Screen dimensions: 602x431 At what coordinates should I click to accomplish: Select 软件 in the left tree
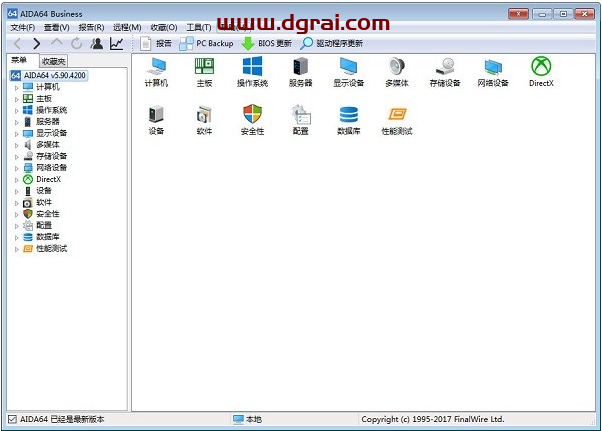click(x=44, y=202)
